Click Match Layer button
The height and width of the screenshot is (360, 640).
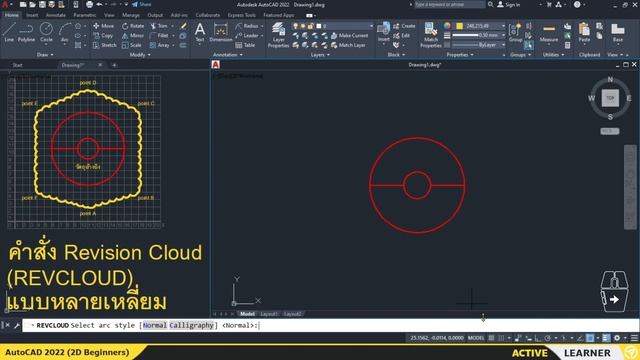348,45
